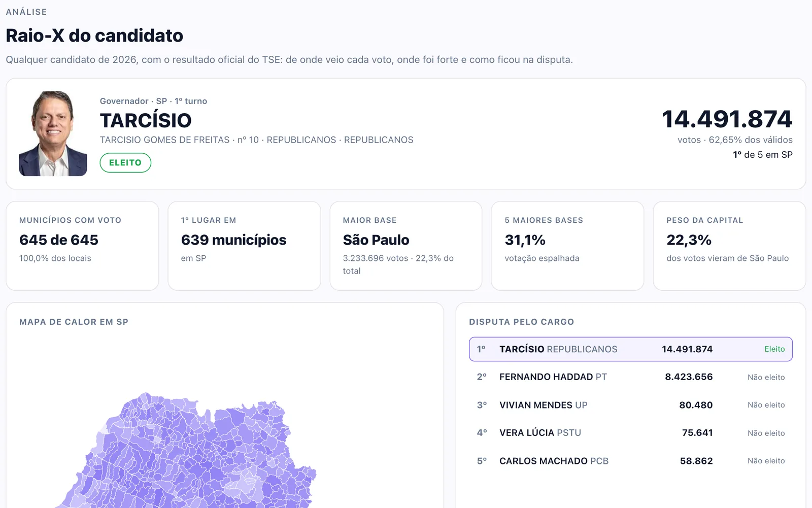Click the 'São Paulo' maior base value
The width and height of the screenshot is (812, 508).
point(376,240)
